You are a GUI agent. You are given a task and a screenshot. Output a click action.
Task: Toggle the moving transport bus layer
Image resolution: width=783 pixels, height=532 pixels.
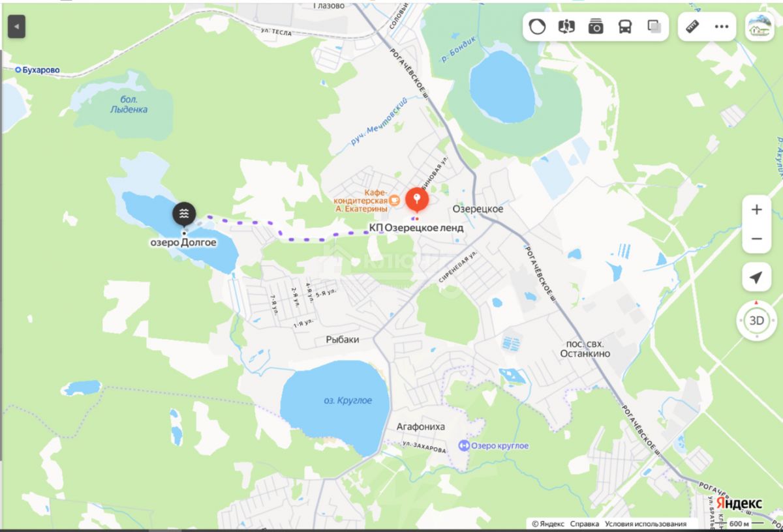[625, 27]
